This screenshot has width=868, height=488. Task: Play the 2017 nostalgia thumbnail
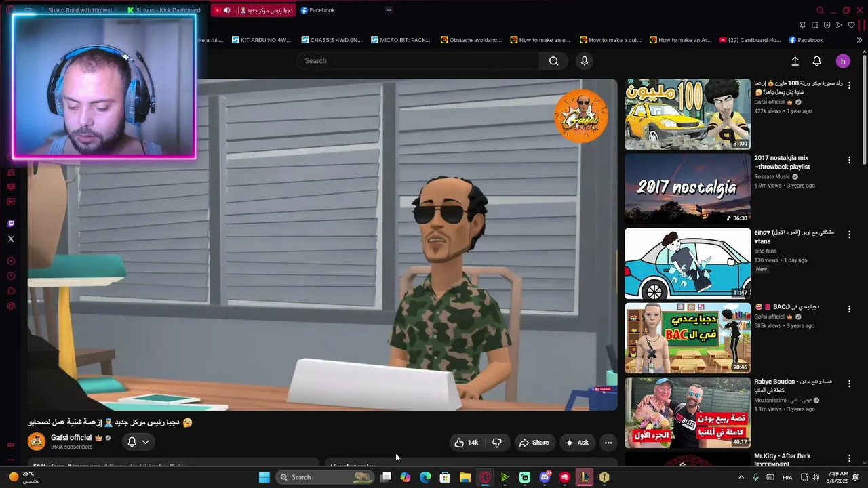688,189
